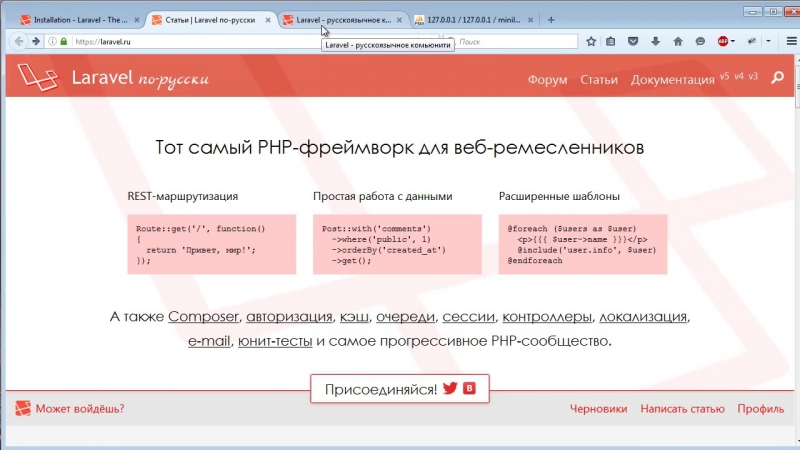Follow the 'Composer' link
Image resolution: width=800 pixels, height=450 pixels.
click(203, 316)
